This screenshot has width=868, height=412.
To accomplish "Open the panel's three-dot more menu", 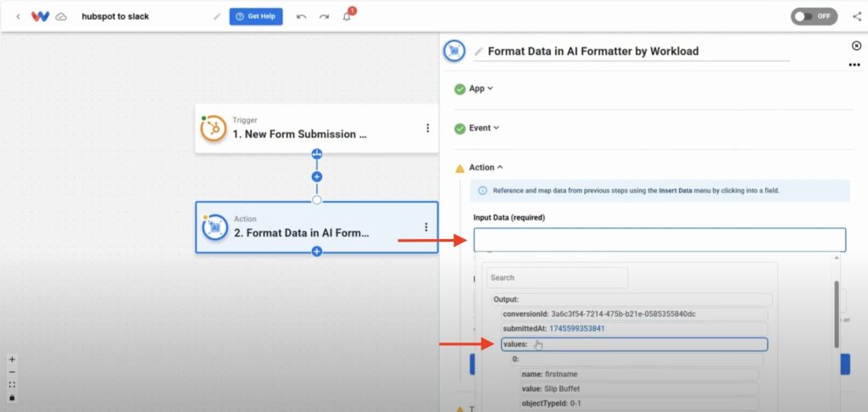I will point(854,64).
